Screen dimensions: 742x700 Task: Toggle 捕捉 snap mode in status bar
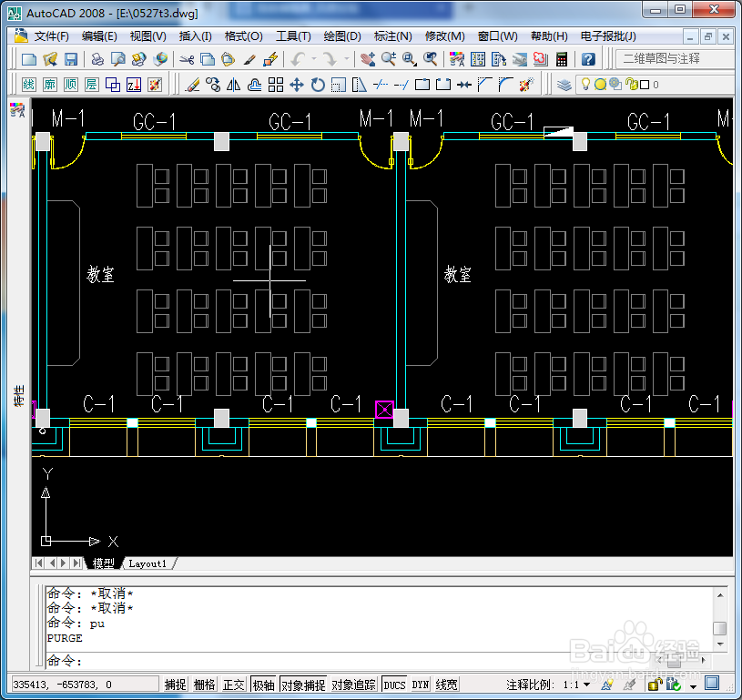(176, 685)
